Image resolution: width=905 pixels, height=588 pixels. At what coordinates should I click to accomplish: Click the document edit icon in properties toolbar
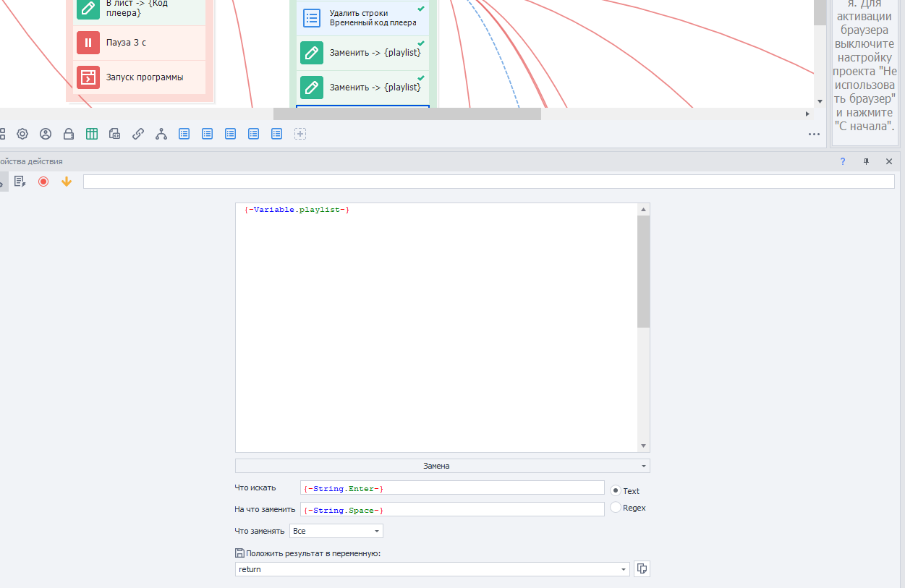pos(20,182)
